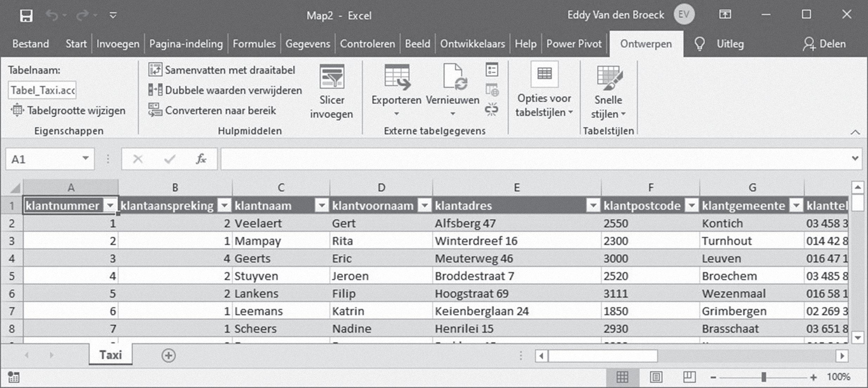Click the Select All corner triangle
The image size is (868, 388).
[15, 188]
